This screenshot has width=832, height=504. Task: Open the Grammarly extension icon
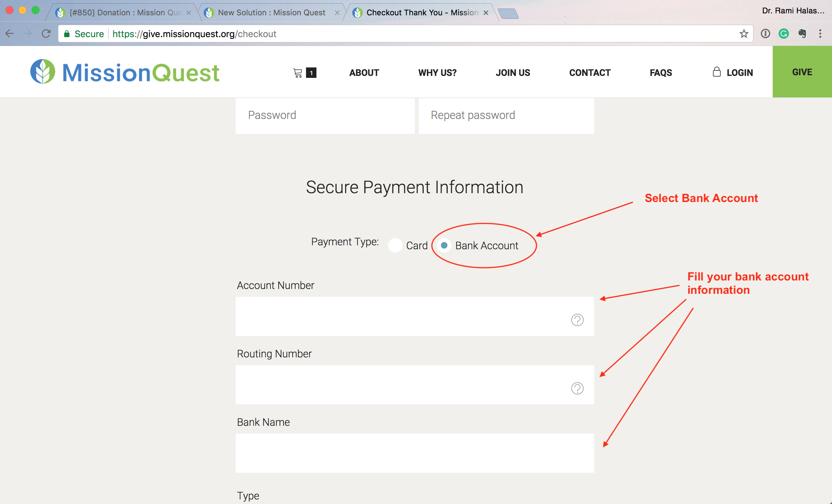pos(784,34)
